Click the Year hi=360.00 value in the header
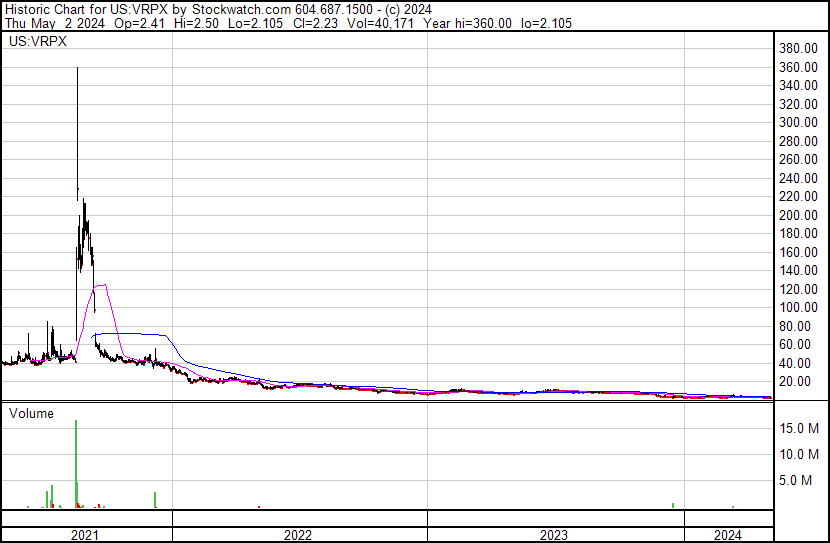The width and height of the screenshot is (830, 543). (474, 23)
